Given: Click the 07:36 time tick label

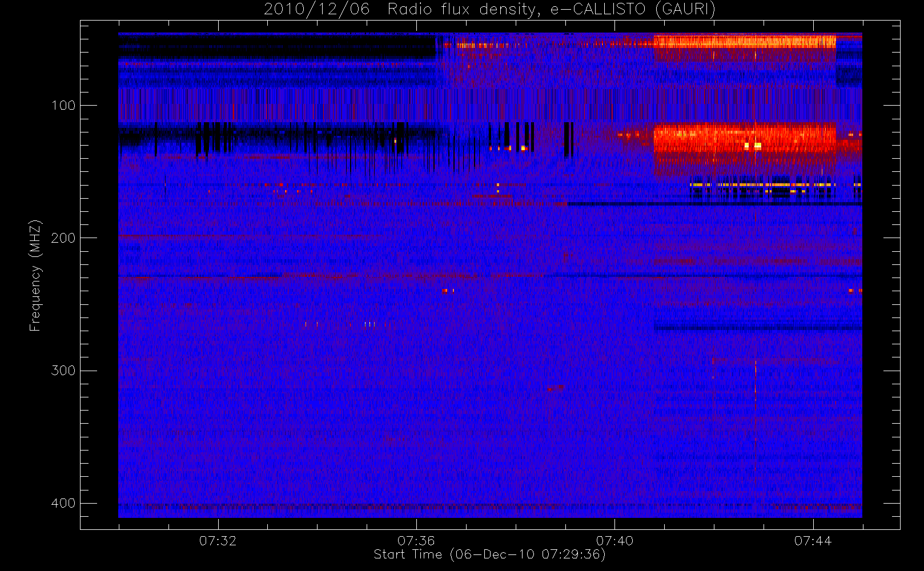Looking at the screenshot, I should click(x=416, y=541).
